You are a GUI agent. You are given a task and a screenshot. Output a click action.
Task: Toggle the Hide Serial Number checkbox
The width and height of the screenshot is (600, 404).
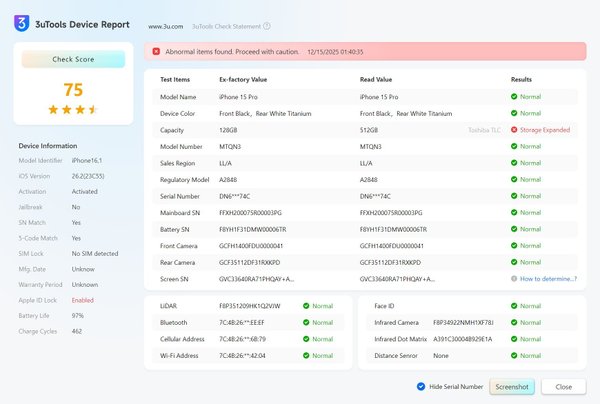pos(421,386)
